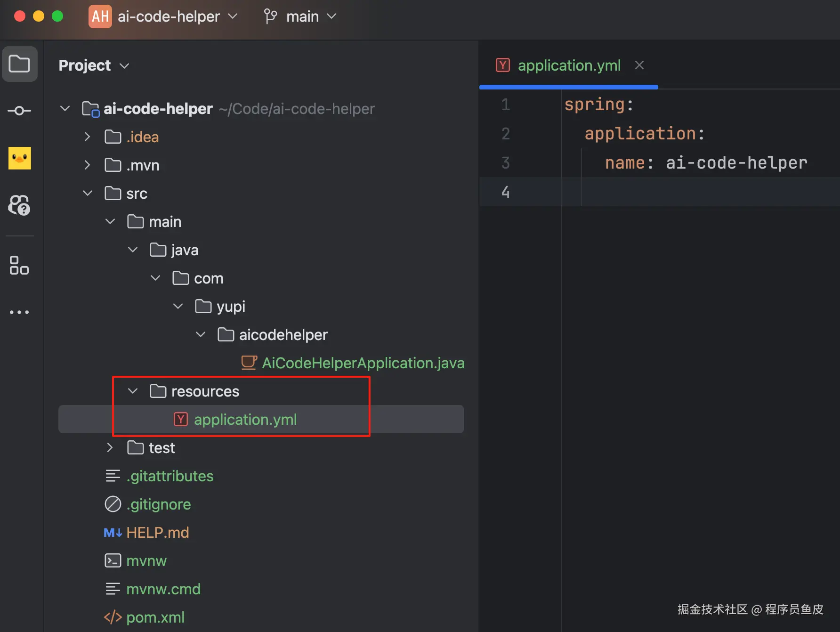
Task: Open the main branch dropdown
Action: (311, 16)
